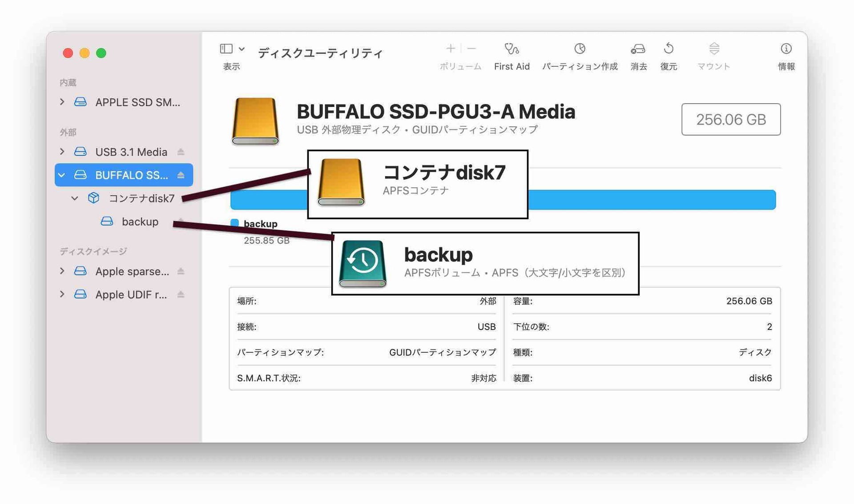
Task: Click the drive icon beside Apple sparse...
Action: click(80, 271)
